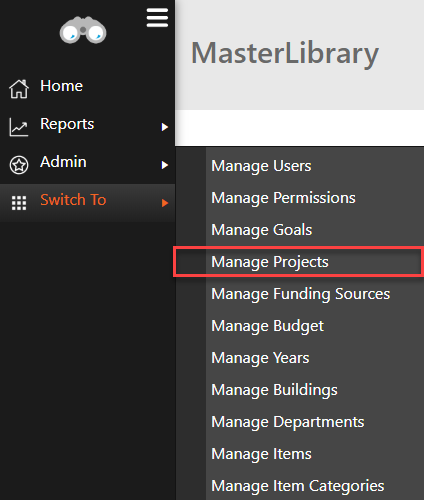Expand the Admin submenu arrow
The height and width of the screenshot is (500, 424).
tap(165, 165)
